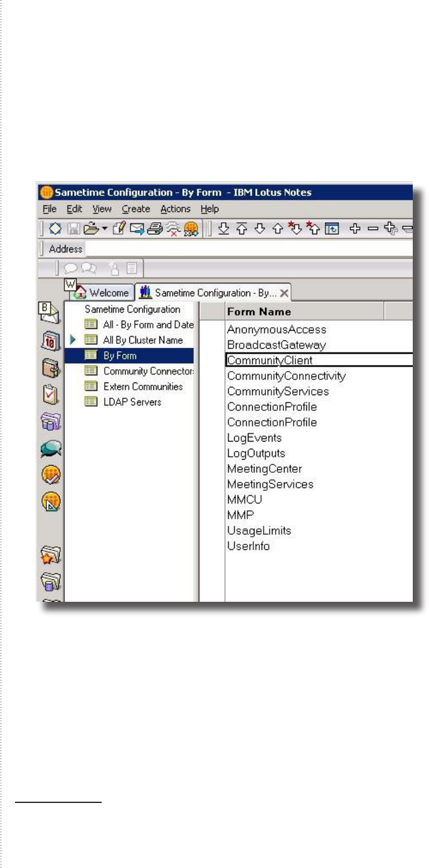Screen dimensions: 429x868
Task: Click the refresh view toolbar icon
Action: click(332, 228)
